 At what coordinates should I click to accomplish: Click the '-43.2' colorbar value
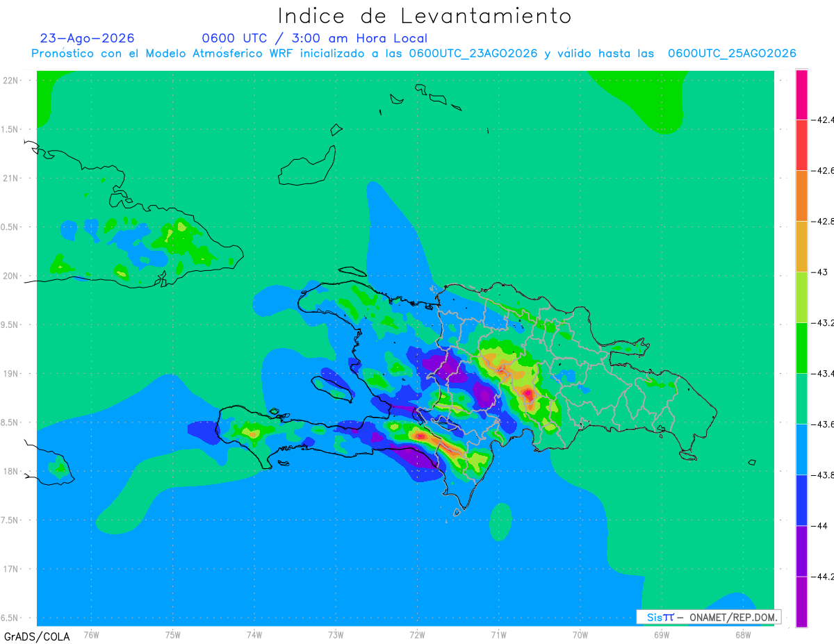point(824,323)
